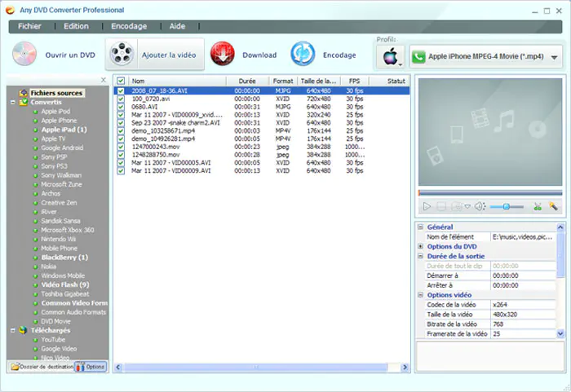The width and height of the screenshot is (571, 392).
Task: Click the snapshot camera icon under the preview
Action: point(456,206)
